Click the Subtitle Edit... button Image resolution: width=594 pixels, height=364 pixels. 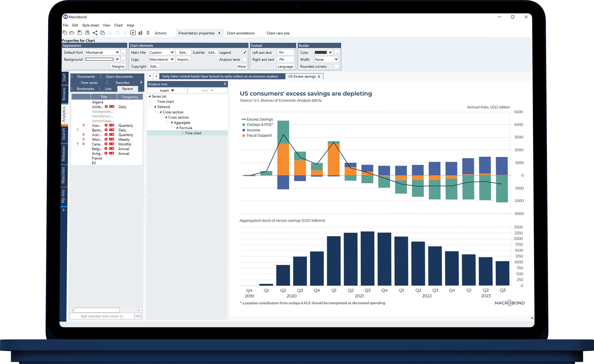[x=212, y=52]
